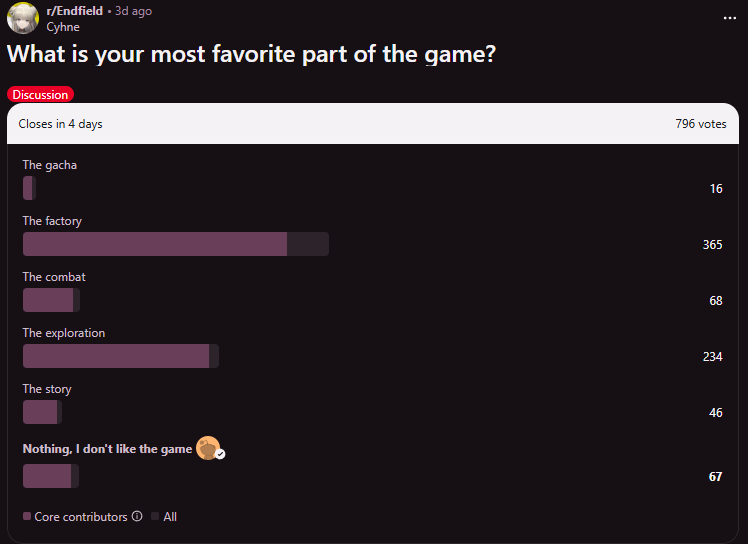
Task: Click the checkmark badge on the voted option
Action: 220,454
